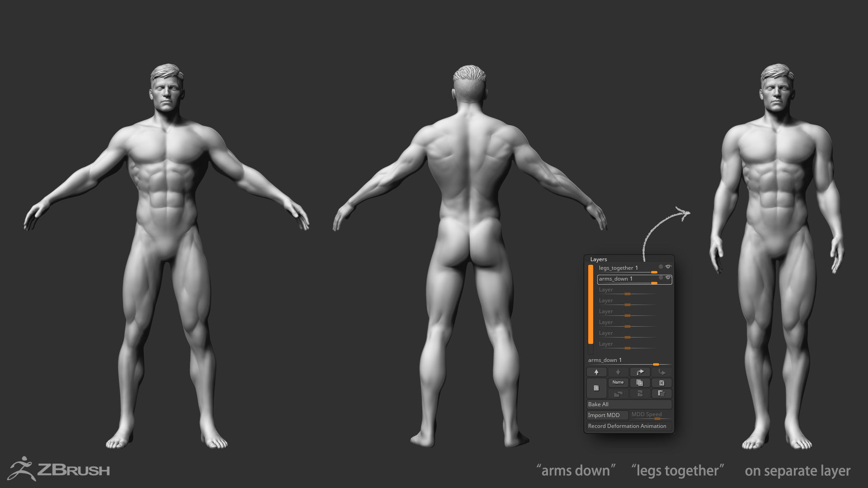Viewport: 868px width, 488px height.
Task: Toggle visibility eye of arms_down 1 layer
Action: tap(668, 277)
